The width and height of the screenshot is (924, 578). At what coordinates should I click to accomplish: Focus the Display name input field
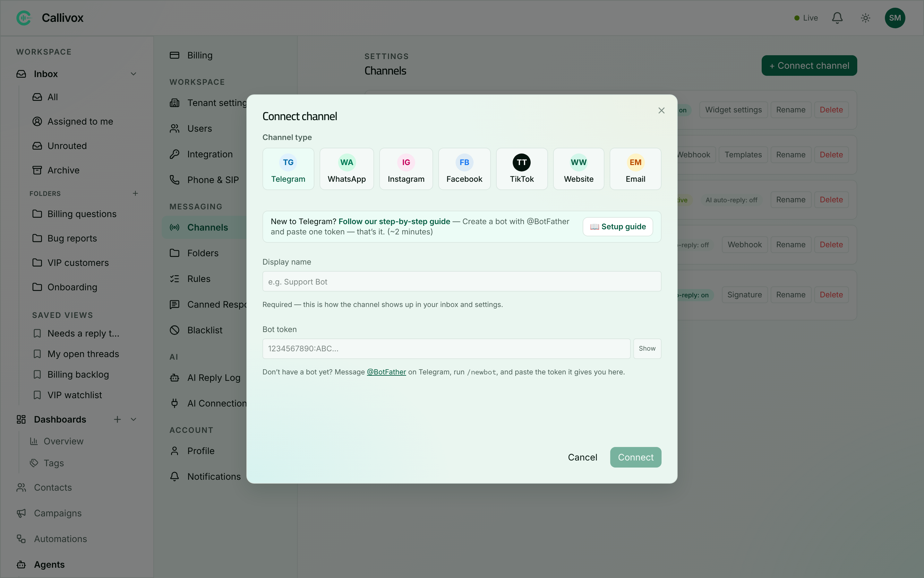(x=462, y=281)
